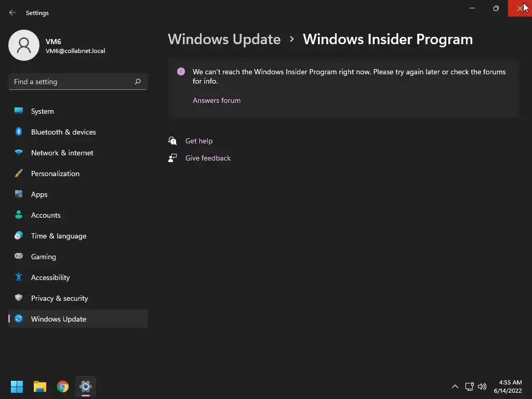
Task: Select the Accessibility figure icon
Action: 19,277
